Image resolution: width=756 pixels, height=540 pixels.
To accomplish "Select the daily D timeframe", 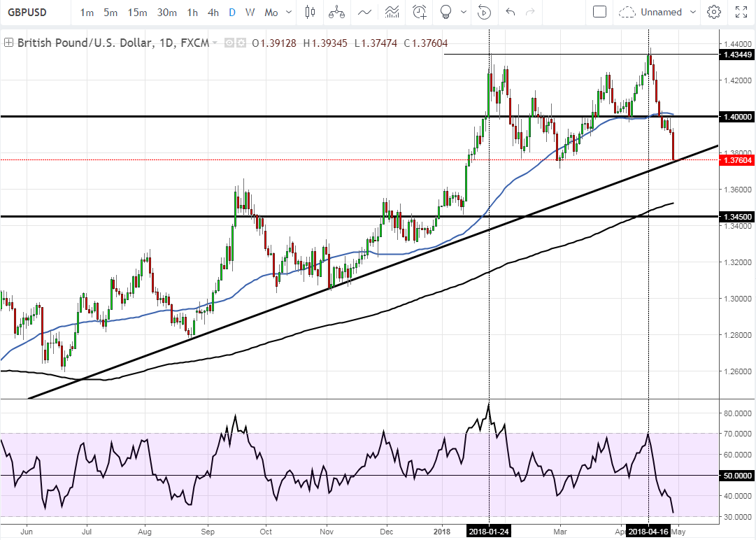I will click(x=232, y=13).
